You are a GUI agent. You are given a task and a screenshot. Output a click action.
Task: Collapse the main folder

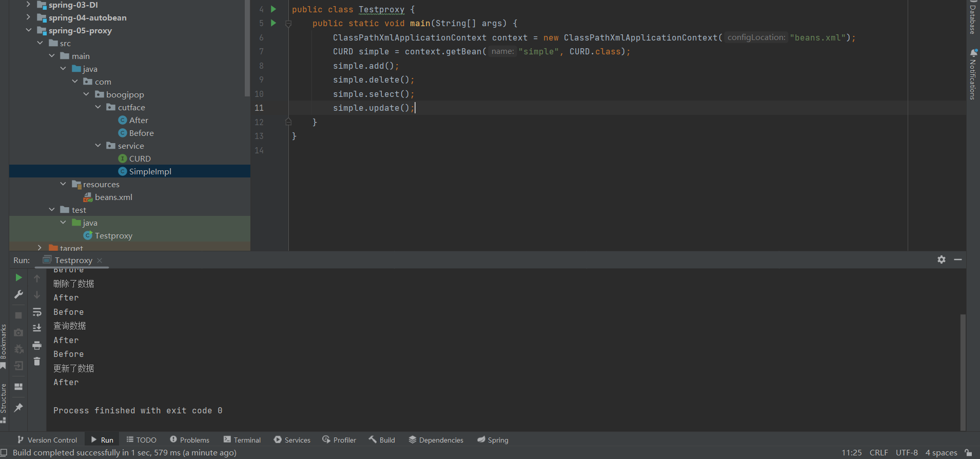click(x=52, y=56)
